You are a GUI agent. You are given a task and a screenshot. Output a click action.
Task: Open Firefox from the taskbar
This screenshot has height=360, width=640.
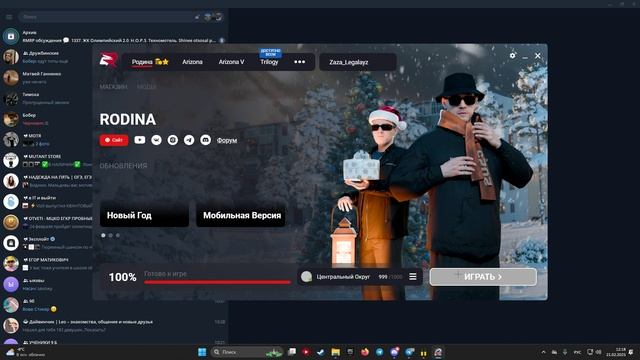pyautogui.click(x=365, y=352)
